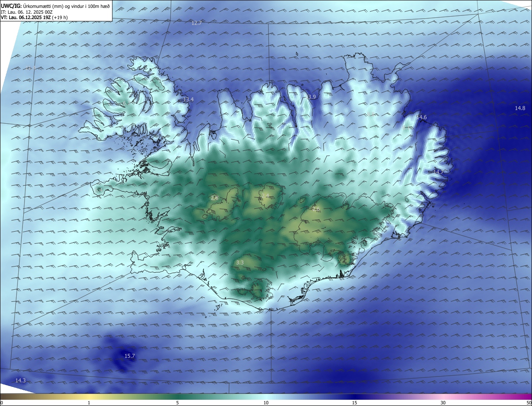532x406 pixels.
Task: Click the colorbar tick label 30
Action: (443, 403)
